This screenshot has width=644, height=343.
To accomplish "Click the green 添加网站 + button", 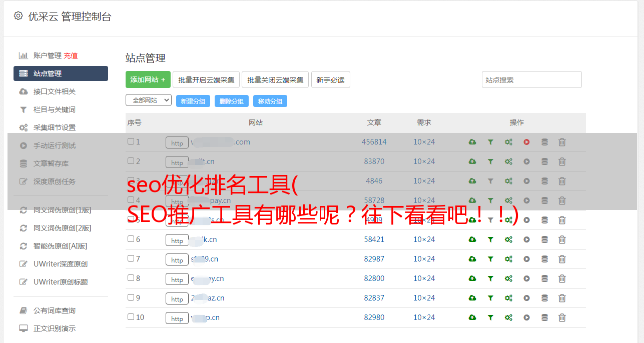I will pos(148,79).
